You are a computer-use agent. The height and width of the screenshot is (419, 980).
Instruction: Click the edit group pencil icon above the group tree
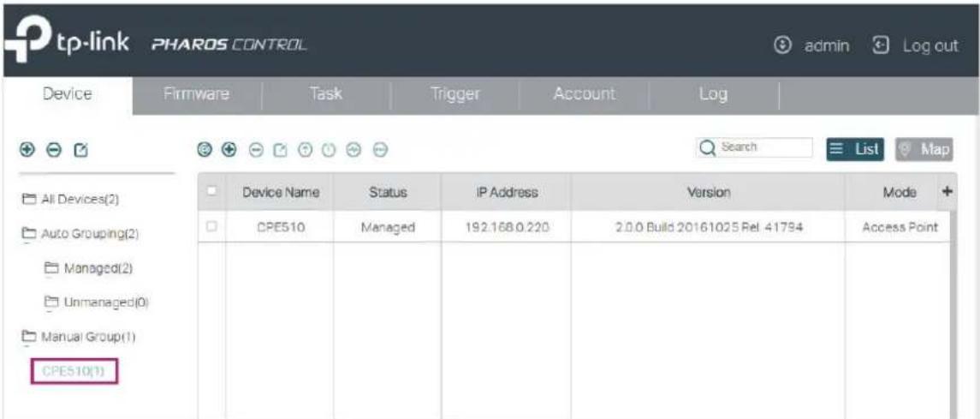pyautogui.click(x=81, y=150)
